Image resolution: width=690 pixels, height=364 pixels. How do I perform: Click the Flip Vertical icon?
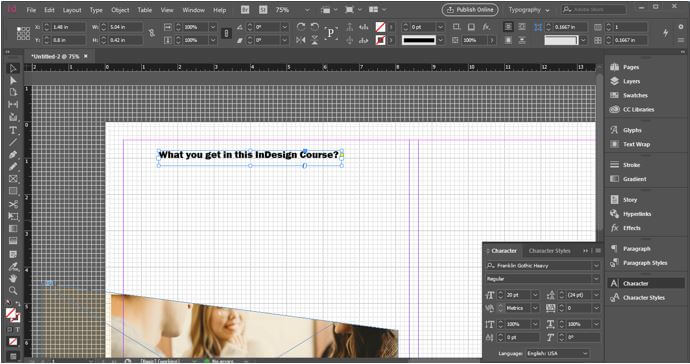[x=315, y=40]
